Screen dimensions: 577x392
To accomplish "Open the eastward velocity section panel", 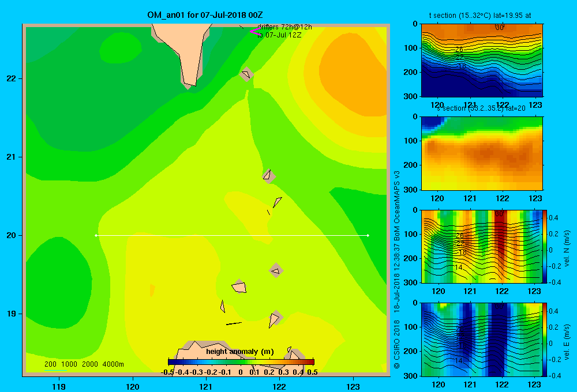I will tap(482, 339).
